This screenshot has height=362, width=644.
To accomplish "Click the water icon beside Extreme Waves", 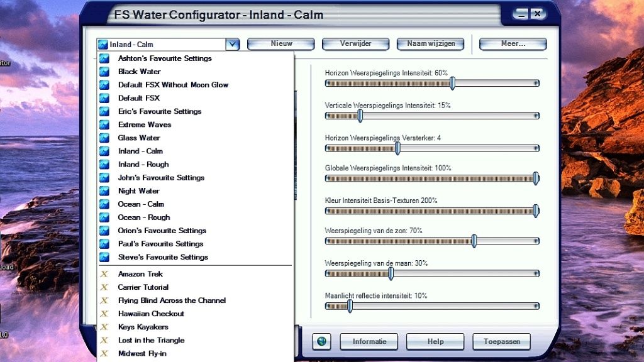I will (x=104, y=124).
